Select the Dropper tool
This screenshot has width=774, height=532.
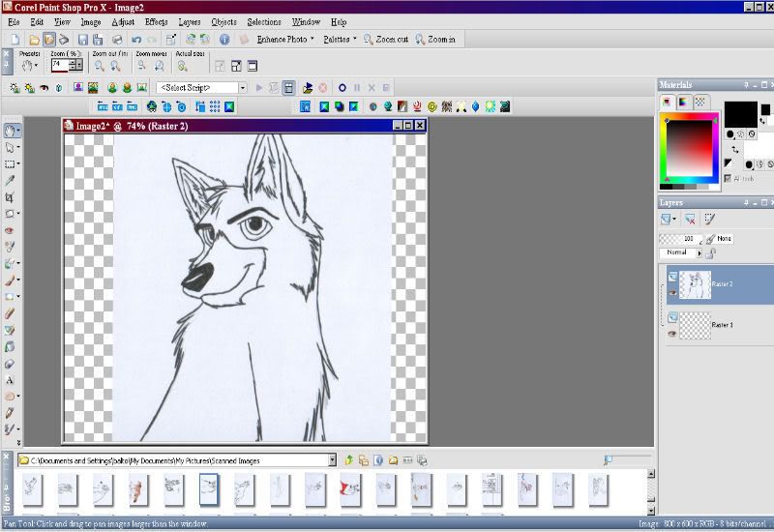(10, 180)
